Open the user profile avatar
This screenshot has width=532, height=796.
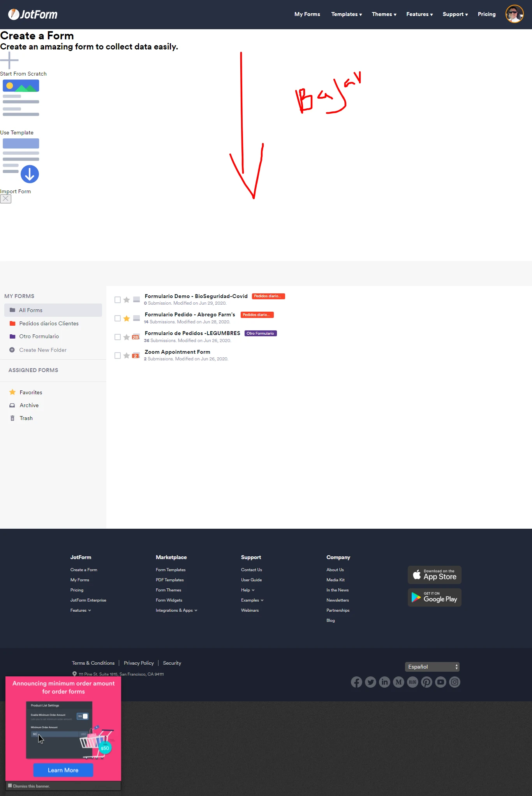tap(514, 14)
